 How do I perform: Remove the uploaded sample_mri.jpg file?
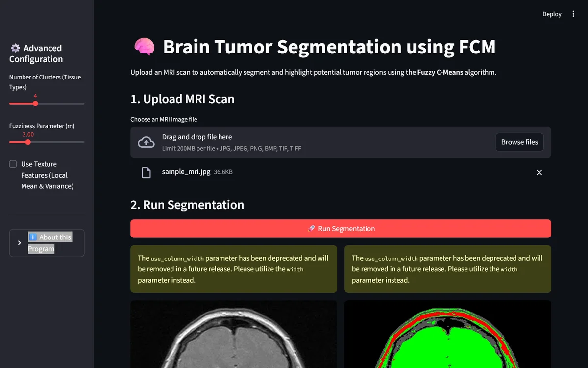[x=539, y=172]
